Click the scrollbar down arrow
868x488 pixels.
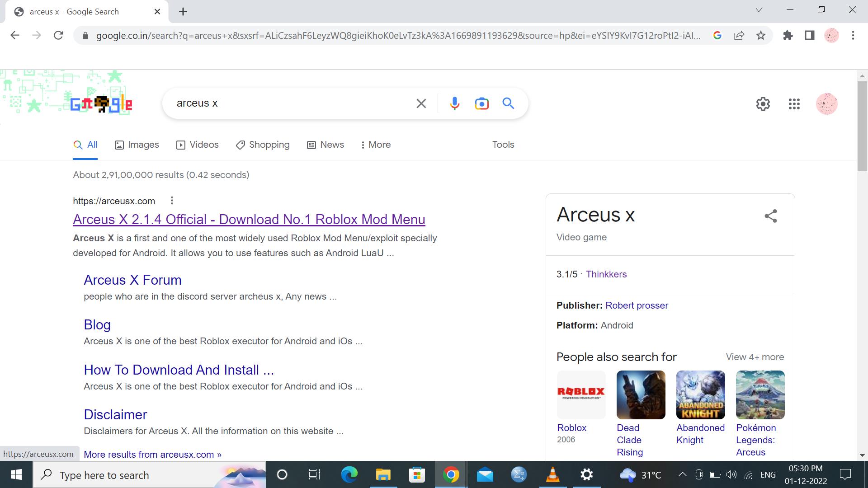pyautogui.click(x=862, y=455)
